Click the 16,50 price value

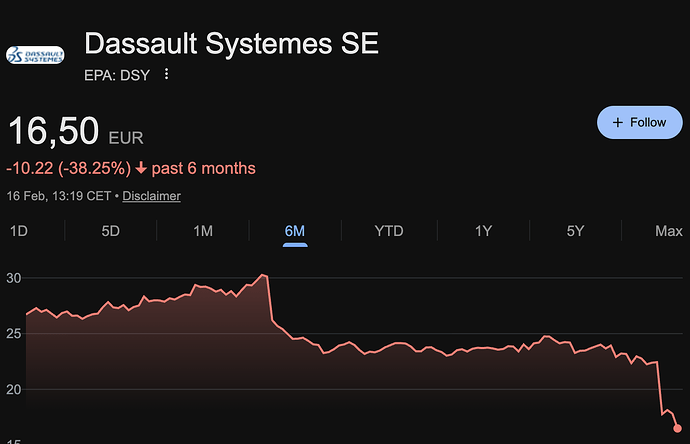coord(54,131)
